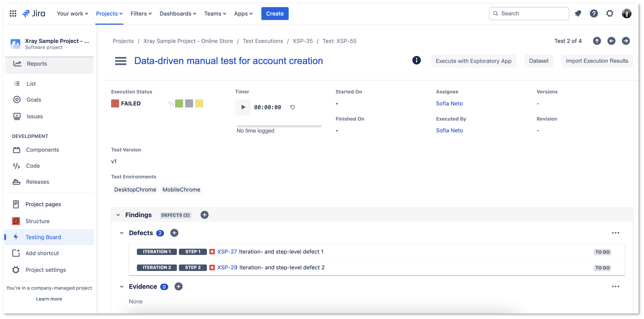Screen dimensions: 644x319
Task: Click Execute with Exploratory App button
Action: point(473,61)
